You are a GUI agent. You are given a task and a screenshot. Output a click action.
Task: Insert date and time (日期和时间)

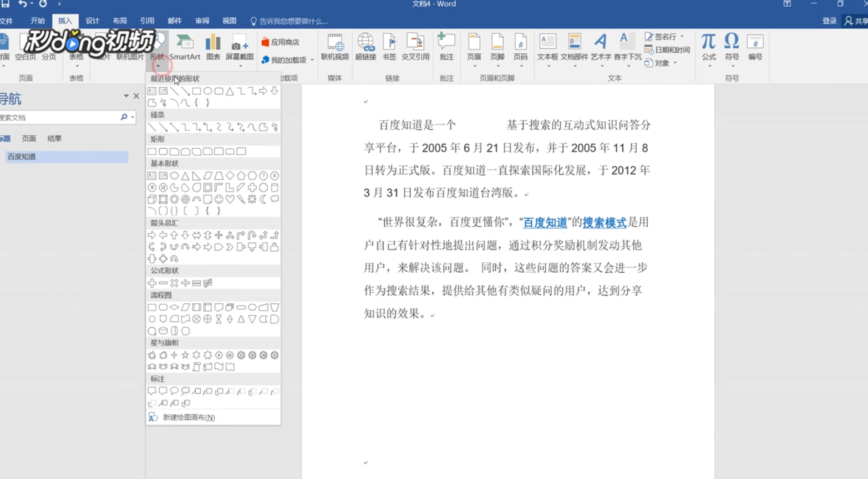[x=667, y=50]
